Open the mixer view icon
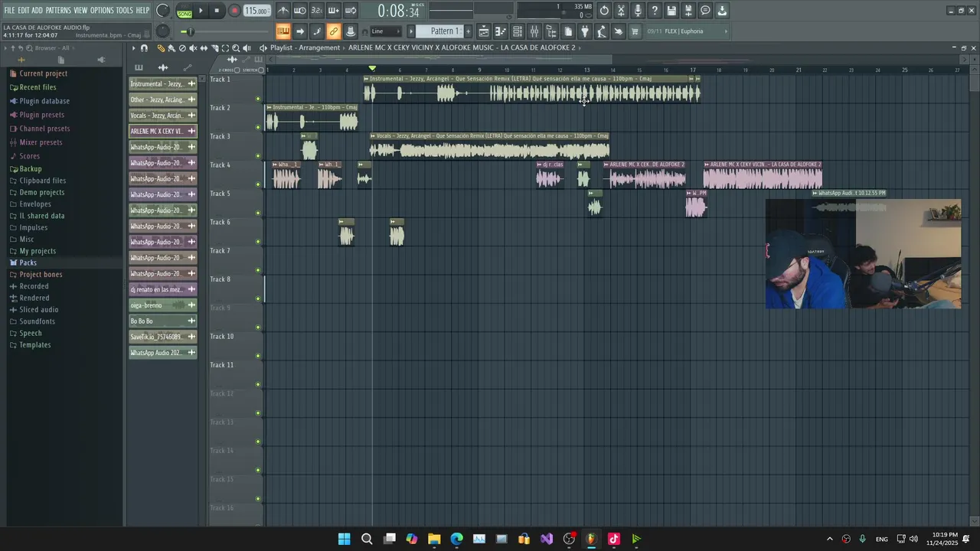The height and width of the screenshot is (551, 980). pos(534,31)
